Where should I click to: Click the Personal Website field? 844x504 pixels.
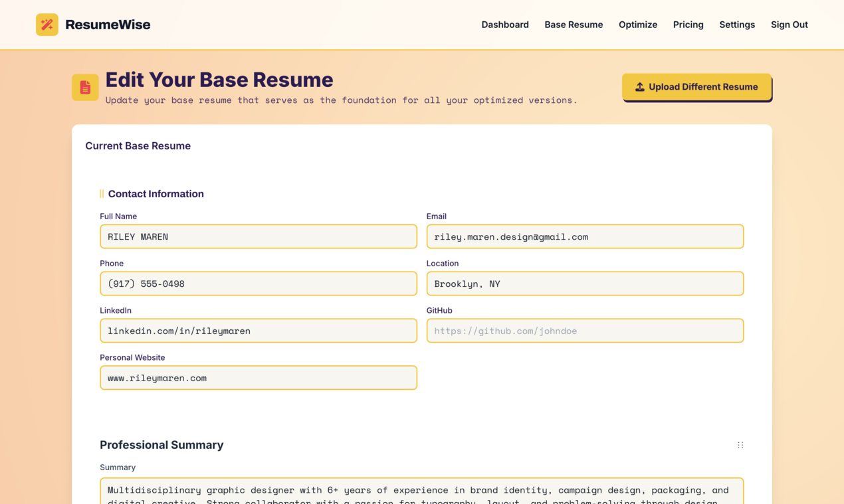(259, 378)
